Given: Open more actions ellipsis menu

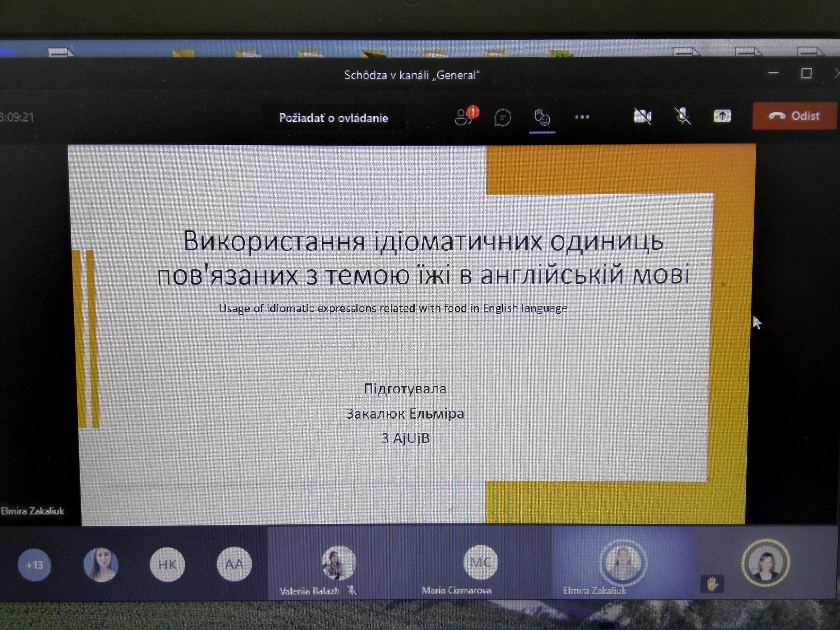Looking at the screenshot, I should pos(582,117).
